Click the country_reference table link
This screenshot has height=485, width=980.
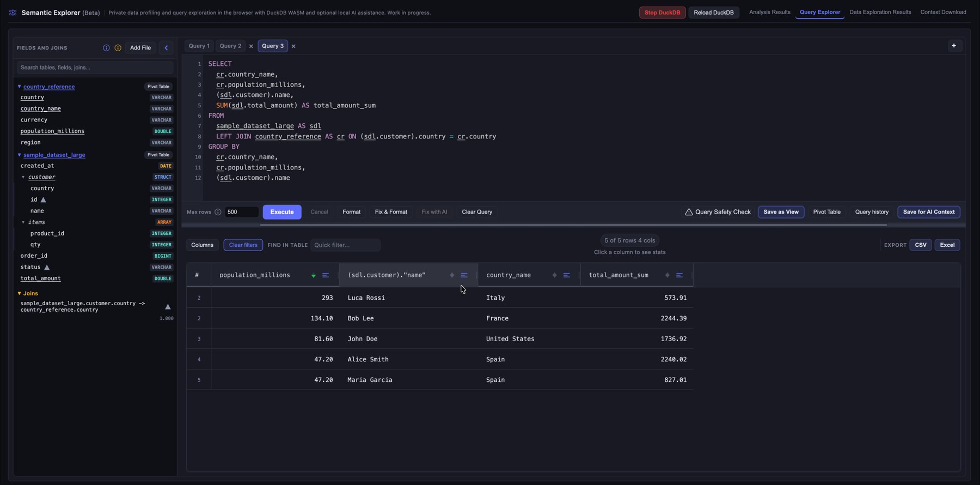point(49,87)
